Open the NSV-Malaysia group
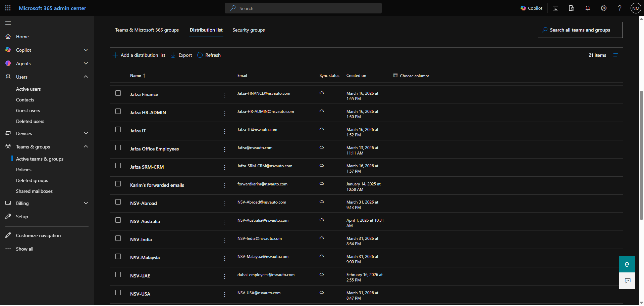This screenshot has width=644, height=306. pos(145,258)
